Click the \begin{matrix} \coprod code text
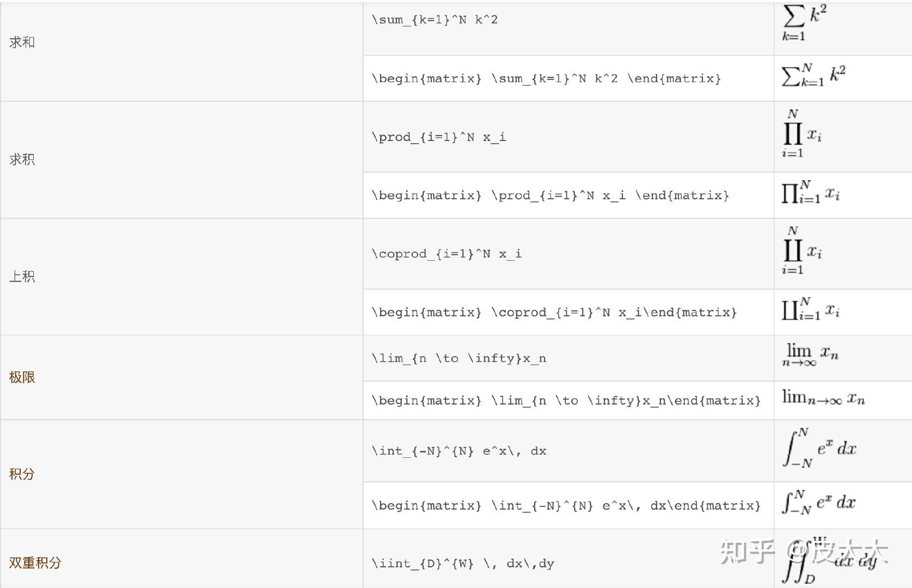This screenshot has width=912, height=588. pyautogui.click(x=554, y=313)
